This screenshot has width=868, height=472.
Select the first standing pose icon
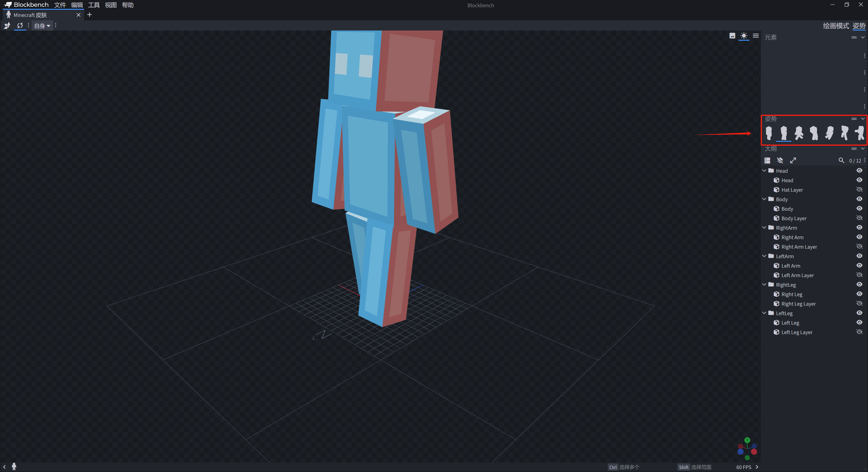pos(769,133)
